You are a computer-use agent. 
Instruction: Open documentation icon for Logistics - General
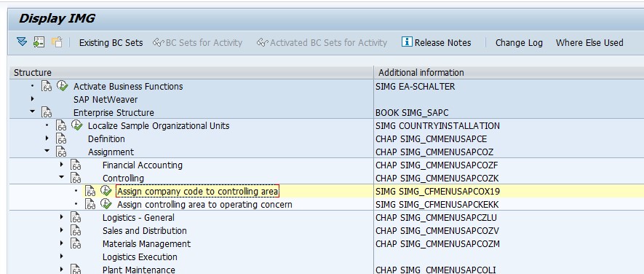click(76, 218)
